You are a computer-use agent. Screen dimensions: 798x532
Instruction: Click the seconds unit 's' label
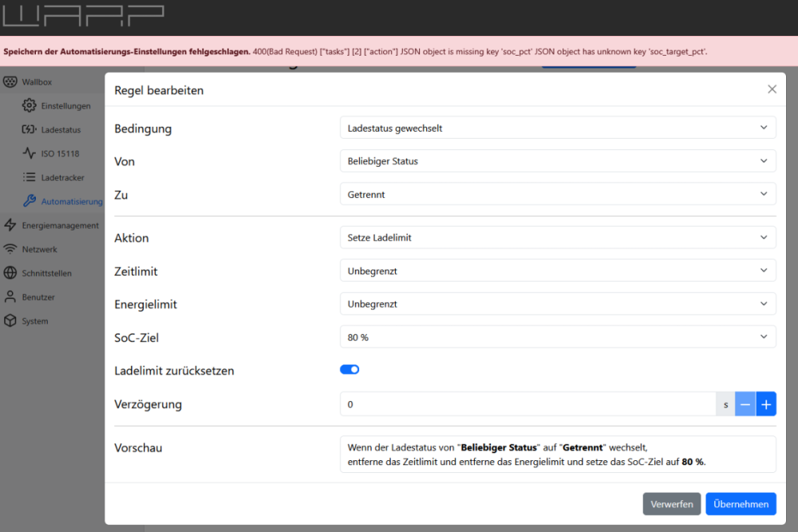tap(725, 404)
